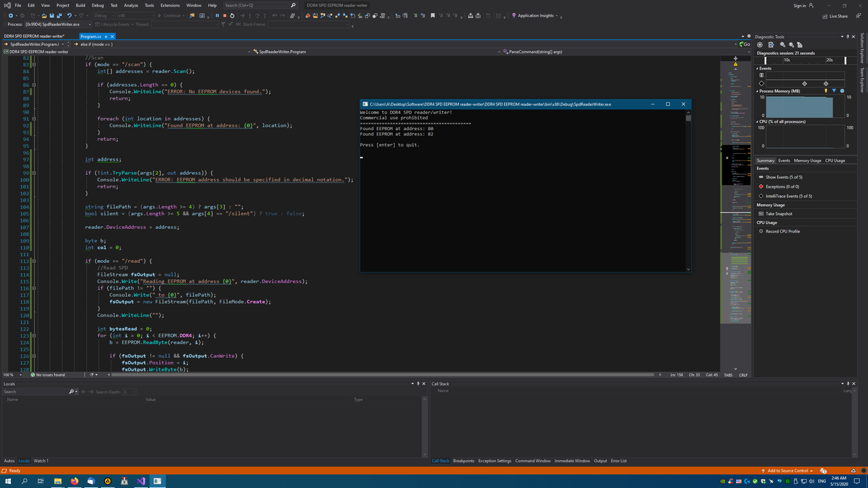Focus the Locals search field
868x488 pixels.
pos(35,392)
